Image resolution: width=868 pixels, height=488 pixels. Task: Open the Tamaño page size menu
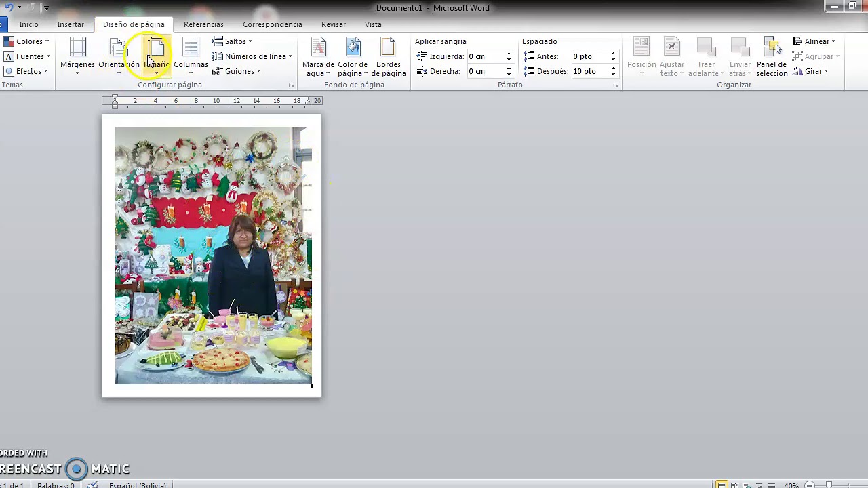click(157, 56)
